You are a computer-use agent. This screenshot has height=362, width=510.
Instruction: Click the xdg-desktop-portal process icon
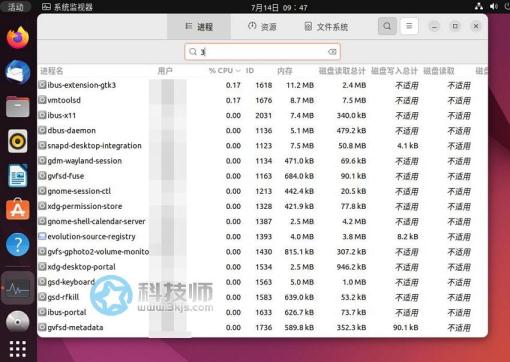pyautogui.click(x=42, y=267)
